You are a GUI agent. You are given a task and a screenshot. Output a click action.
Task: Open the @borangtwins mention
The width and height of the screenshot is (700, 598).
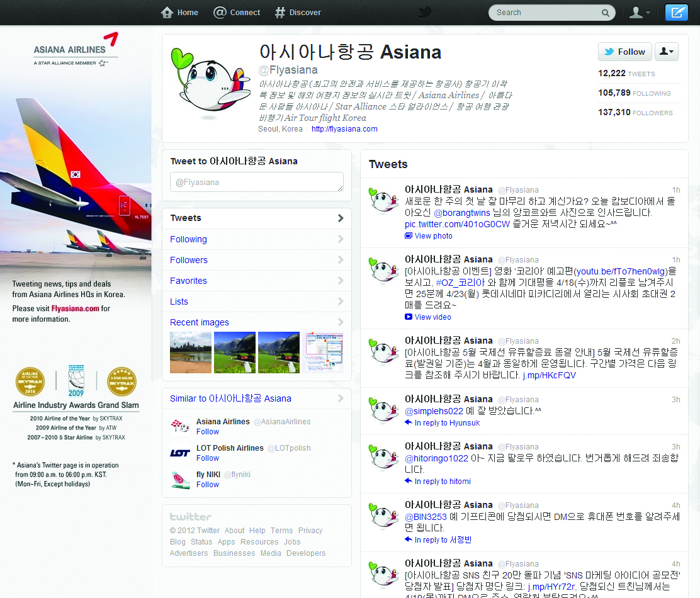coord(462,213)
